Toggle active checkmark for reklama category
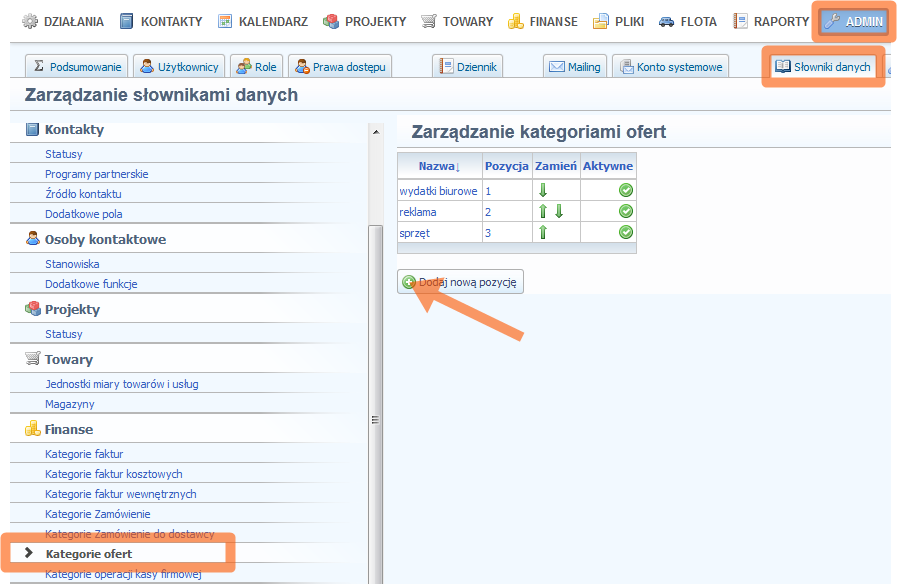This screenshot has height=584, width=897. coord(626,211)
